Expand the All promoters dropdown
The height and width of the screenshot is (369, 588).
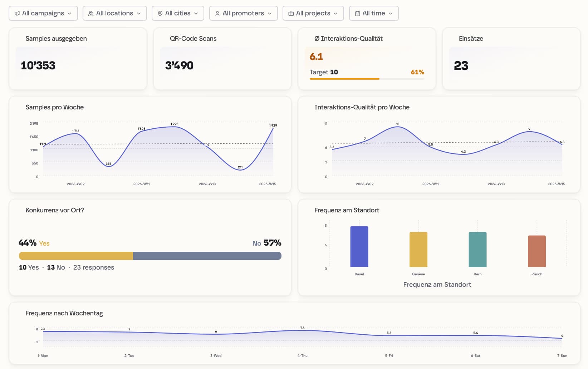tap(244, 13)
